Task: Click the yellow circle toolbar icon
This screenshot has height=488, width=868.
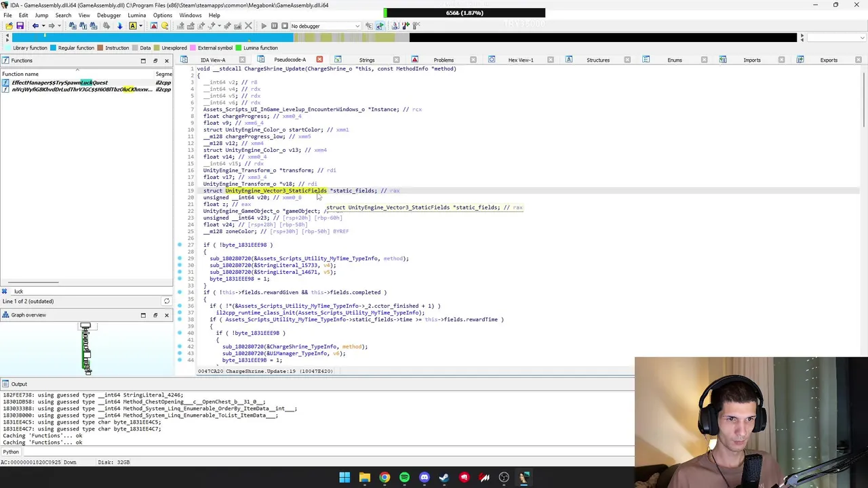Action: [165, 26]
